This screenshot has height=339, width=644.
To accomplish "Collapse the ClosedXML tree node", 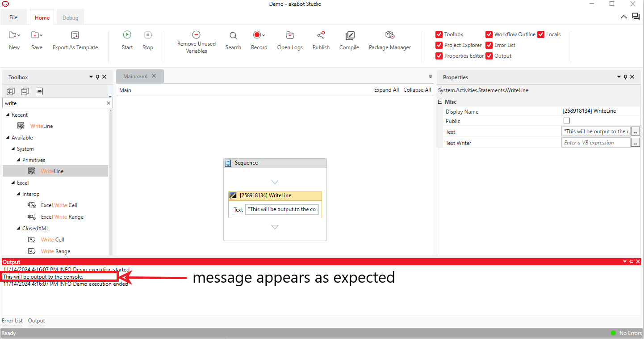I will coord(18,229).
